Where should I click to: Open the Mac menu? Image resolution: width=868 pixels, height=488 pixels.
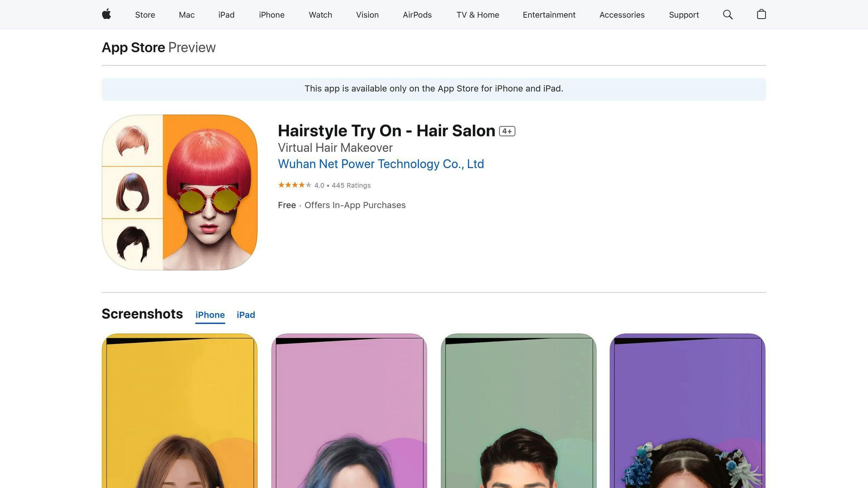(186, 15)
